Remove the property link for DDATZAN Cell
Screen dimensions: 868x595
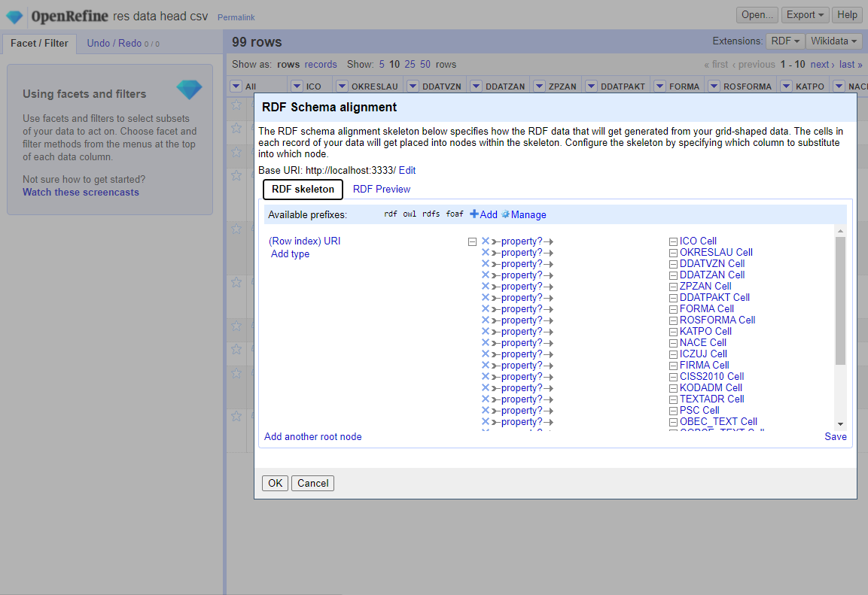(486, 275)
